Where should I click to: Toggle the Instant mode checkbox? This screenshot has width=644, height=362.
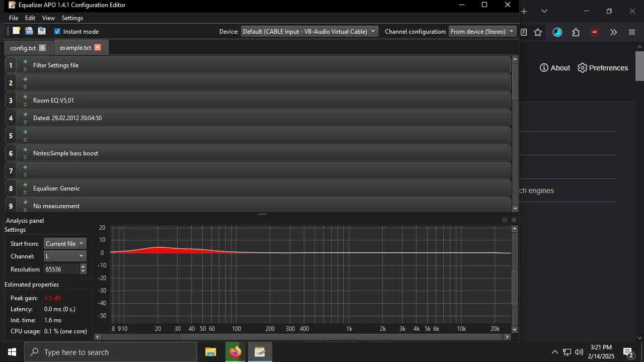coord(57,31)
